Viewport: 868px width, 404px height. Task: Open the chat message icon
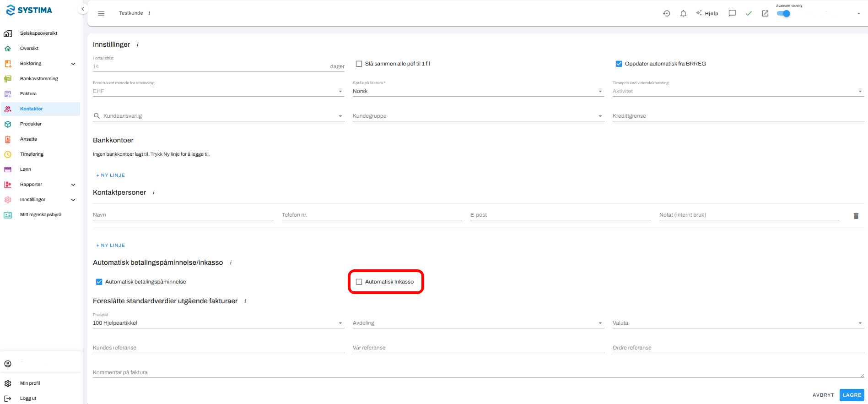tap(732, 14)
